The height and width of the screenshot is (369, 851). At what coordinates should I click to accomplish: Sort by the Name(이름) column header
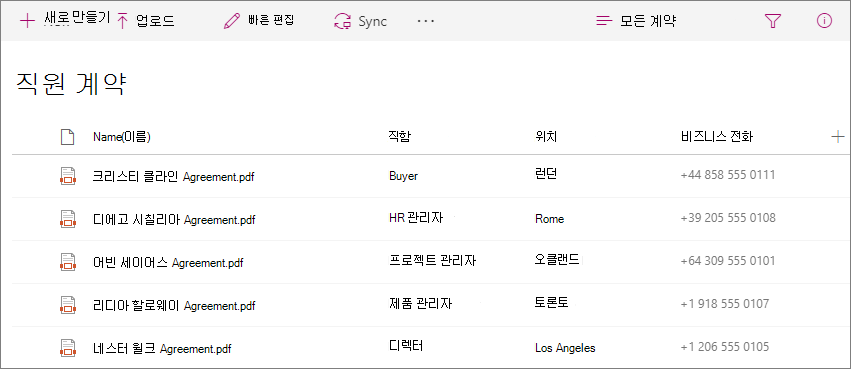122,137
